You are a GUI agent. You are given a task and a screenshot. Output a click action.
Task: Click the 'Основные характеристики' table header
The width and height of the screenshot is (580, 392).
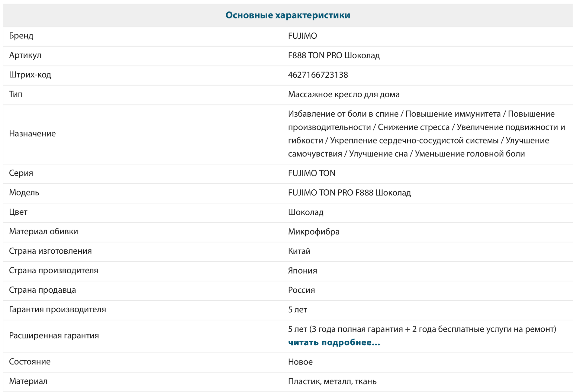click(x=288, y=15)
